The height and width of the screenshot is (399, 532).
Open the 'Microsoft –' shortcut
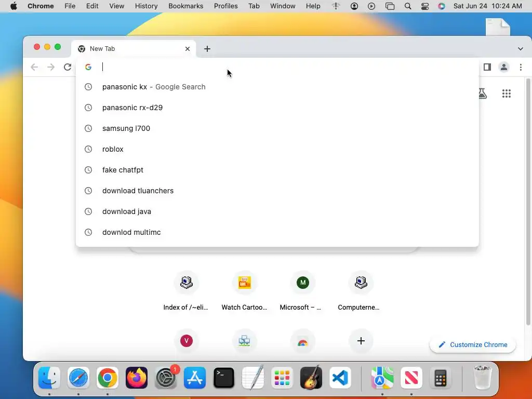pos(303,291)
